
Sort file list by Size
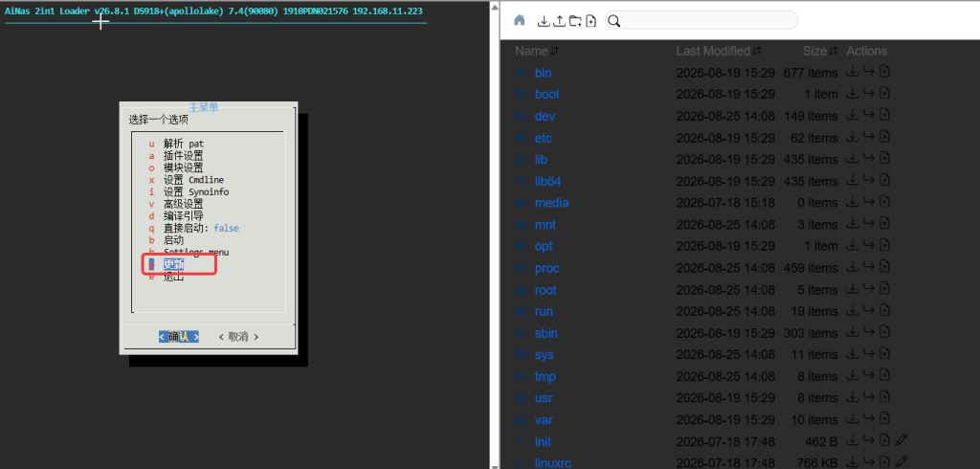click(820, 52)
